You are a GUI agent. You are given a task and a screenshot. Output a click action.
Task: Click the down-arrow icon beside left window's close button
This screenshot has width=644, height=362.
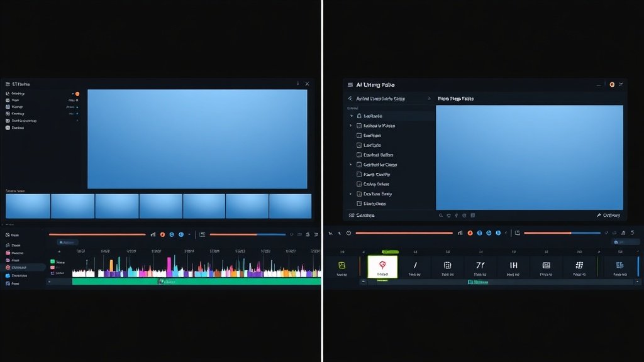[x=297, y=84]
